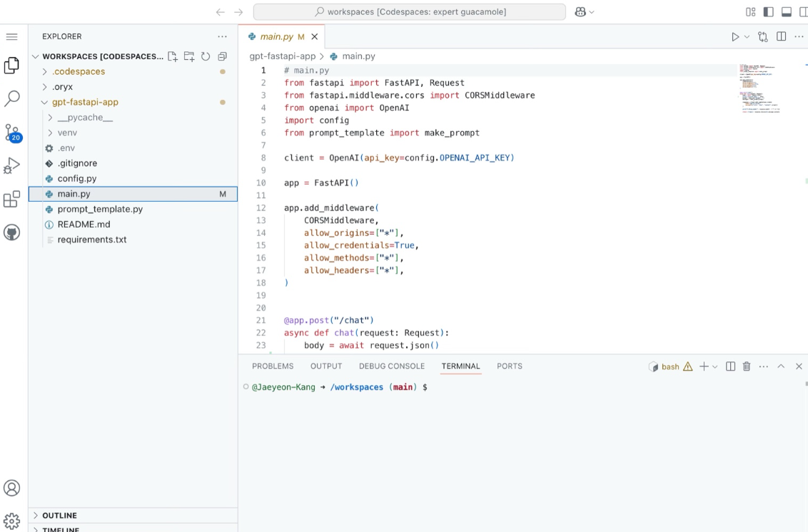Image resolution: width=808 pixels, height=532 pixels.
Task: Open the Extensions view
Action: pyautogui.click(x=11, y=200)
